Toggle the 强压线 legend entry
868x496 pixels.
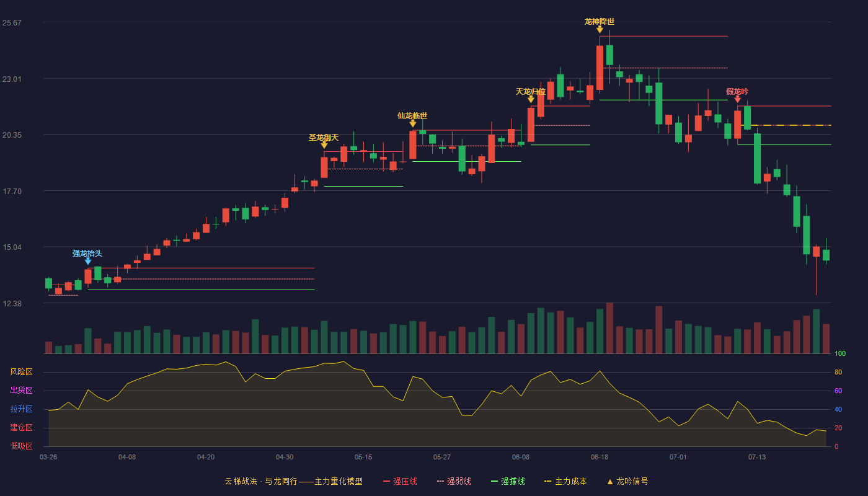(400, 481)
